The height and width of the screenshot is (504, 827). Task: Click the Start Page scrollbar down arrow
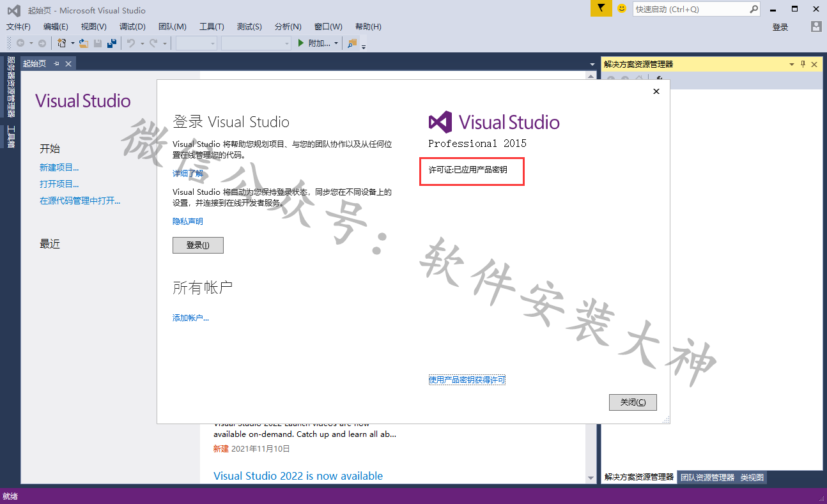click(591, 478)
